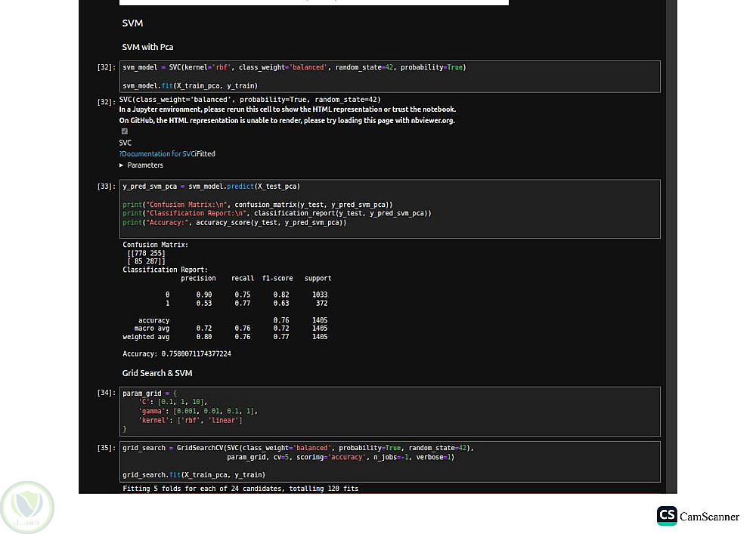Expand the Parameters disclosure triangle

point(122,165)
